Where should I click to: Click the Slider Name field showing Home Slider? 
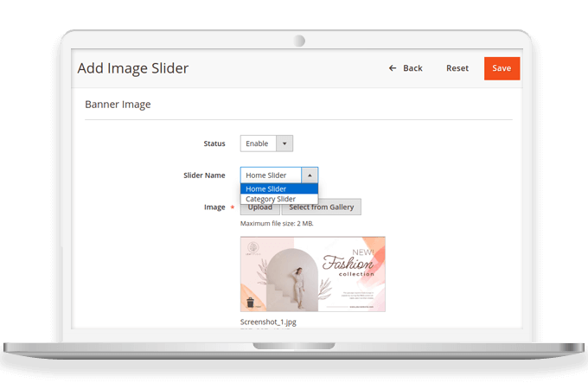279,175
